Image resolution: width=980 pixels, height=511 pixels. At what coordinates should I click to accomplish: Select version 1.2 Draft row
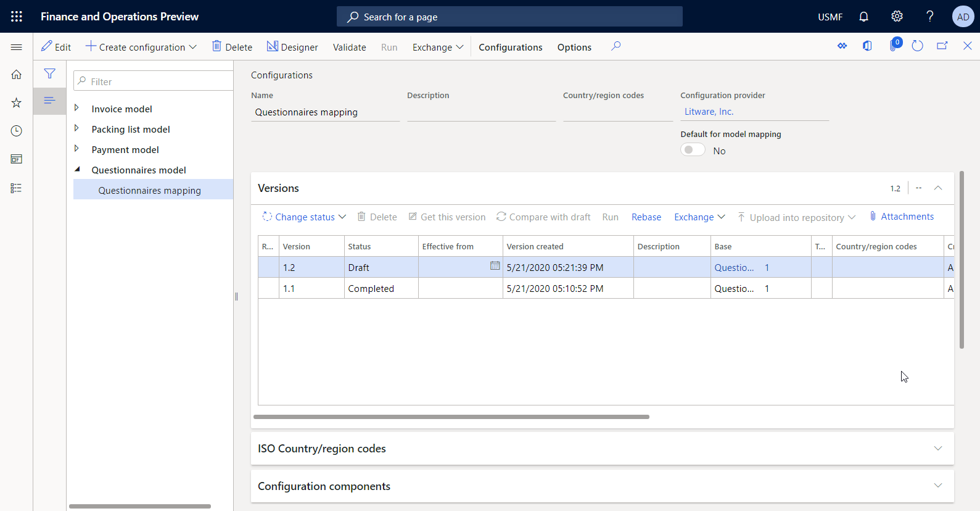click(606, 267)
